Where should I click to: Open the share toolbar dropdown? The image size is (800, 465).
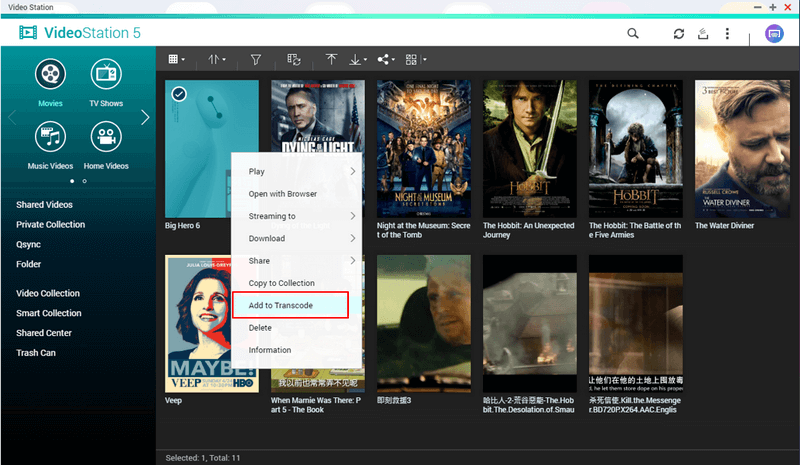386,60
